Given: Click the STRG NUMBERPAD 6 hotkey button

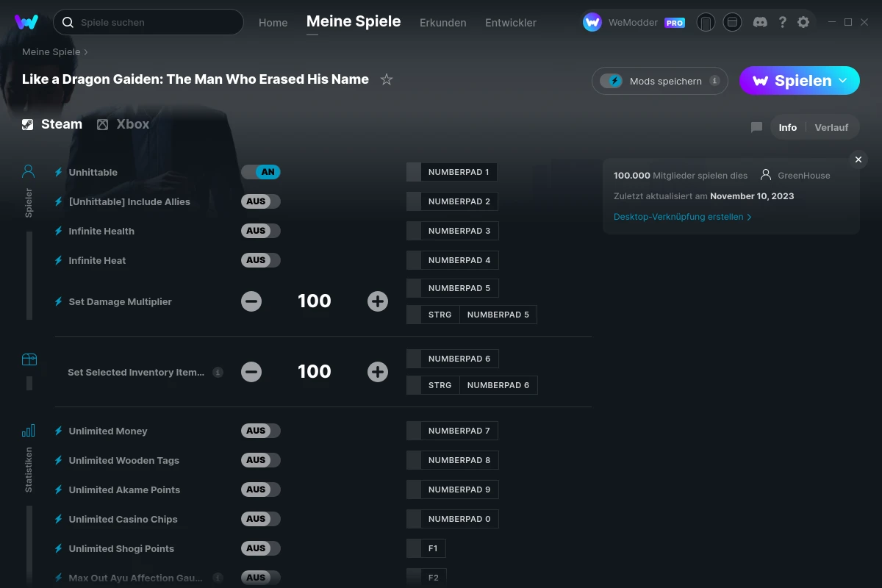Looking at the screenshot, I should 472,385.
